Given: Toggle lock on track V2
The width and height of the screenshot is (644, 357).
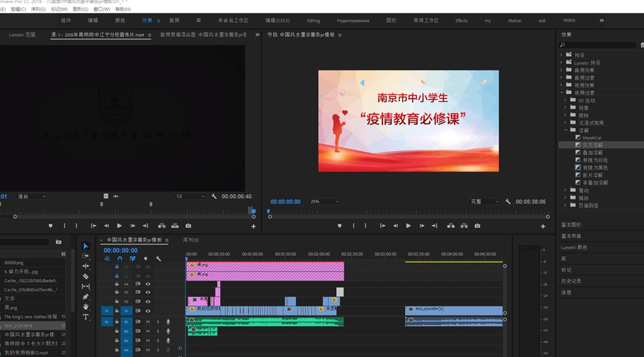Looking at the screenshot, I should coord(117,301).
